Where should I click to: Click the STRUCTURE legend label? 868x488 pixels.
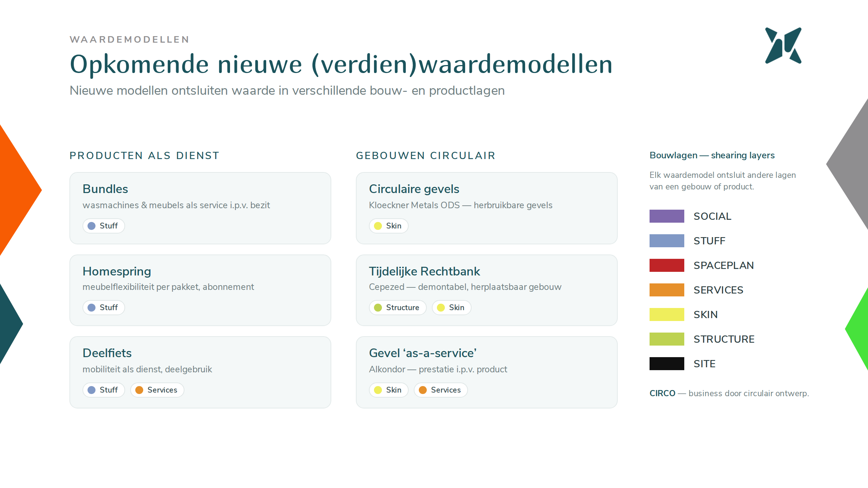point(724,339)
